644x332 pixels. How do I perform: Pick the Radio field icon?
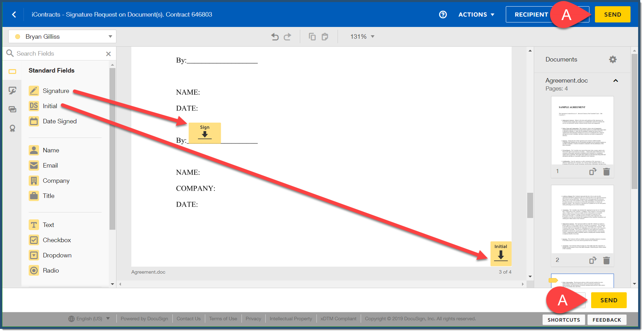click(x=34, y=271)
